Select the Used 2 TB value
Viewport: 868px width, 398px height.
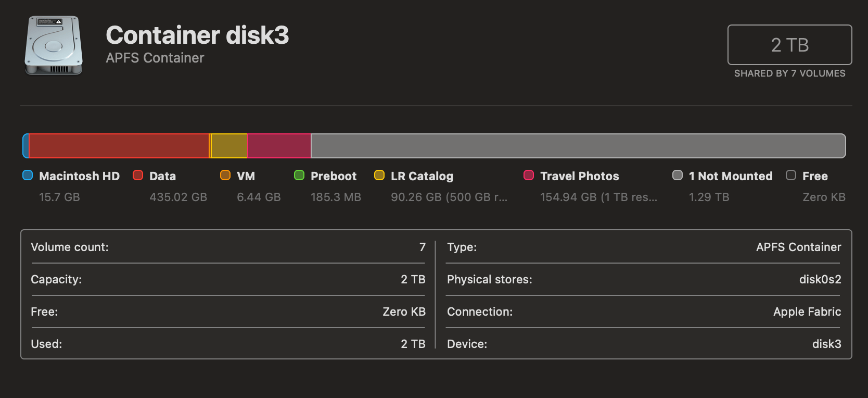413,344
